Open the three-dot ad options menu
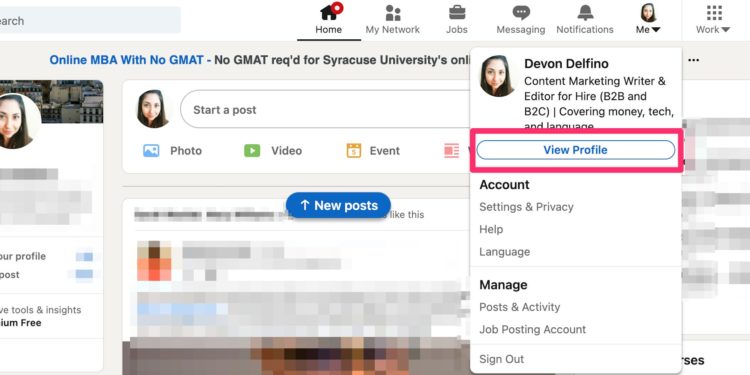The width and height of the screenshot is (750, 375). [x=693, y=60]
